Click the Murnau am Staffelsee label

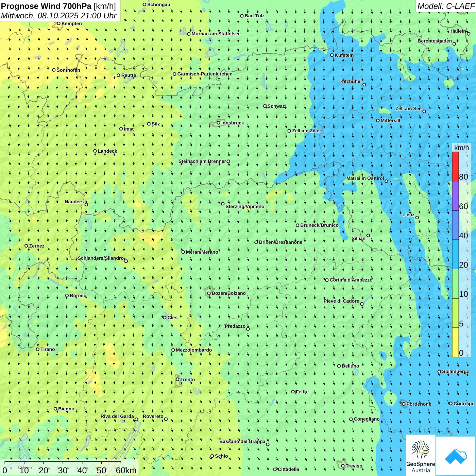click(x=216, y=34)
